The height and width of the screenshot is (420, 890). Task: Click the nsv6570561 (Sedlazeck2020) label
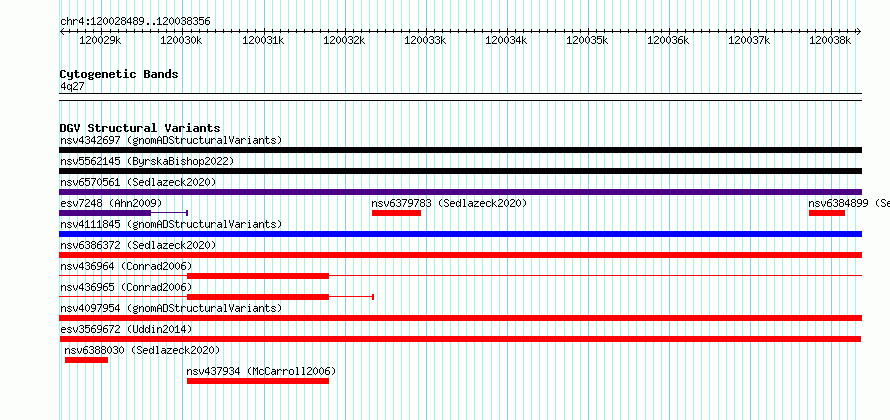coord(138,182)
